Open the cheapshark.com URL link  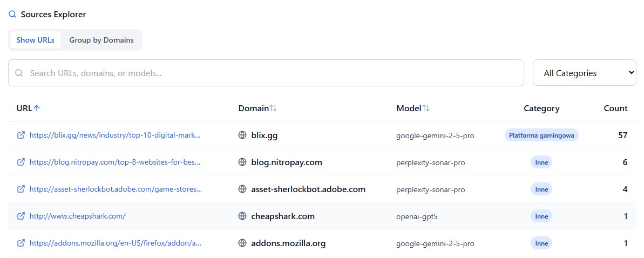[78, 216]
